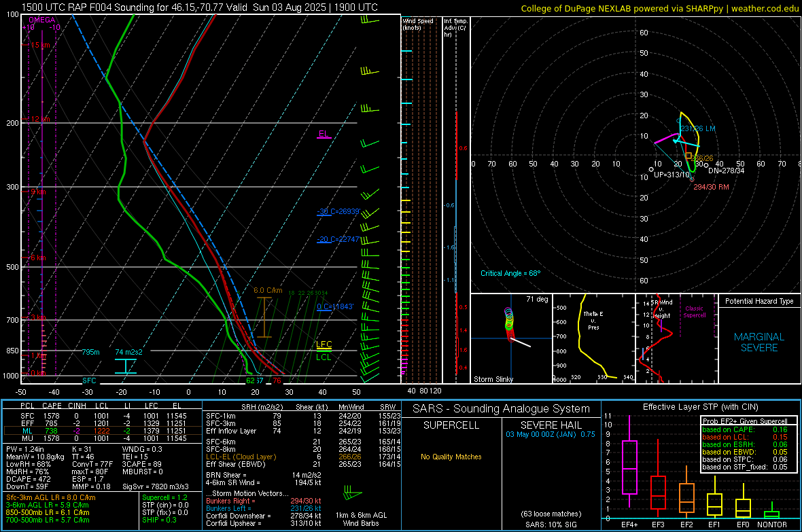Click the Eff Shear (EBWD) row
The image size is (802, 532).
303,464
